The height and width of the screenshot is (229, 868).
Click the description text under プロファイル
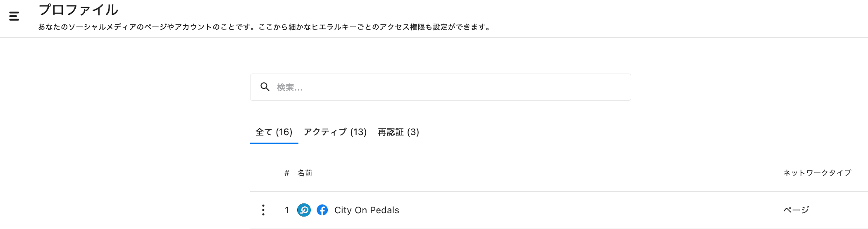[x=265, y=27]
